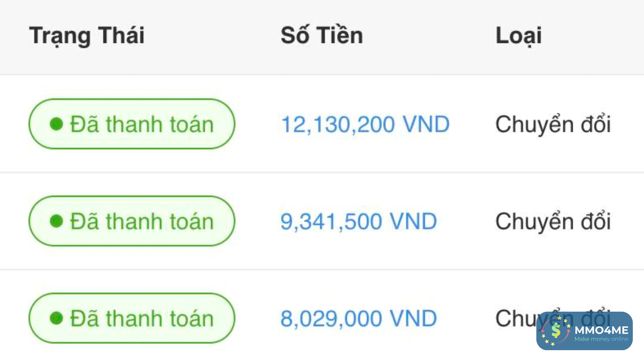Click 'Đã thanh toán' badge for 12,130,200 VND
The image size is (644, 357).
132,124
